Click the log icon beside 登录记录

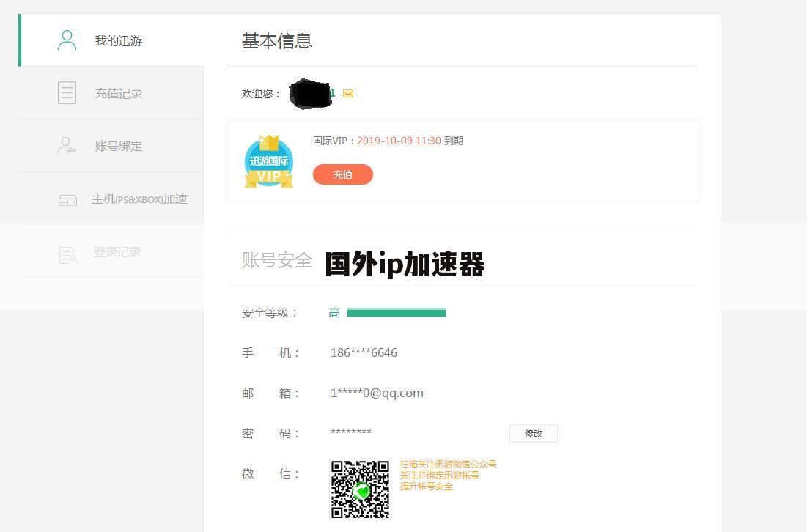click(68, 255)
